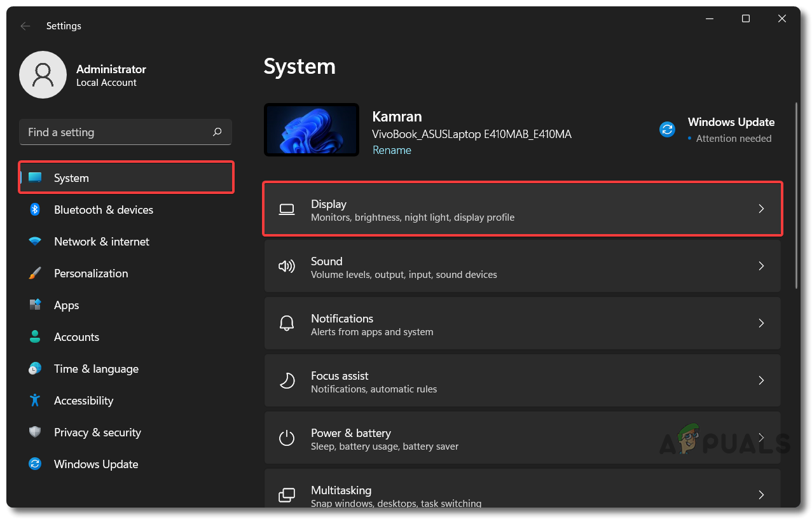Click the desktop wallpaper thumbnail
812x519 pixels.
tap(312, 130)
